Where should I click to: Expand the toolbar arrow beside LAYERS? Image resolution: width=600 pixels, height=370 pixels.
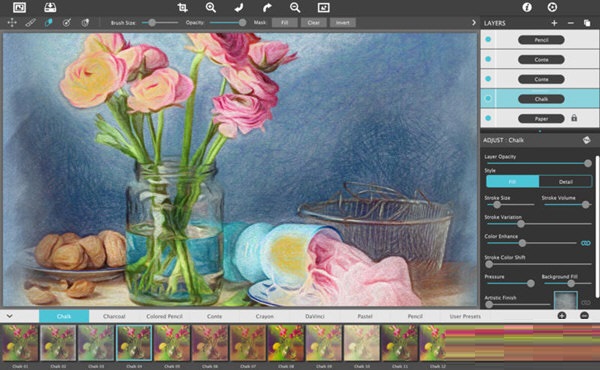[x=474, y=23]
